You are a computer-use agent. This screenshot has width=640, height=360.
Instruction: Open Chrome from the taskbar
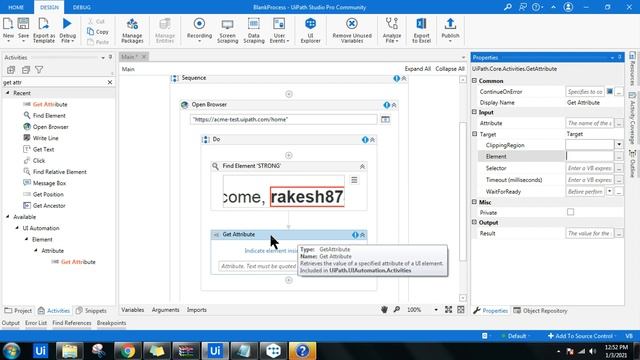[x=127, y=351]
